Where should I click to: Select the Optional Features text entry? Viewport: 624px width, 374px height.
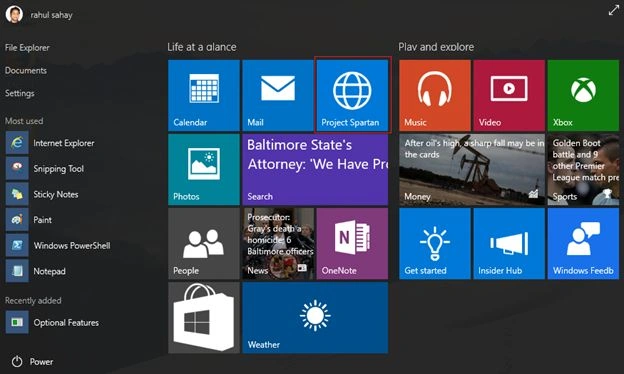click(66, 323)
